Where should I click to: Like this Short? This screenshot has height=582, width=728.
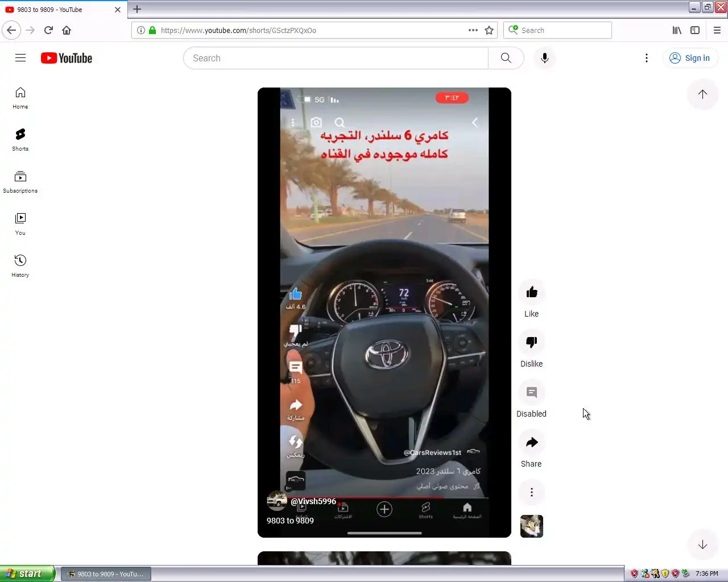click(x=532, y=293)
